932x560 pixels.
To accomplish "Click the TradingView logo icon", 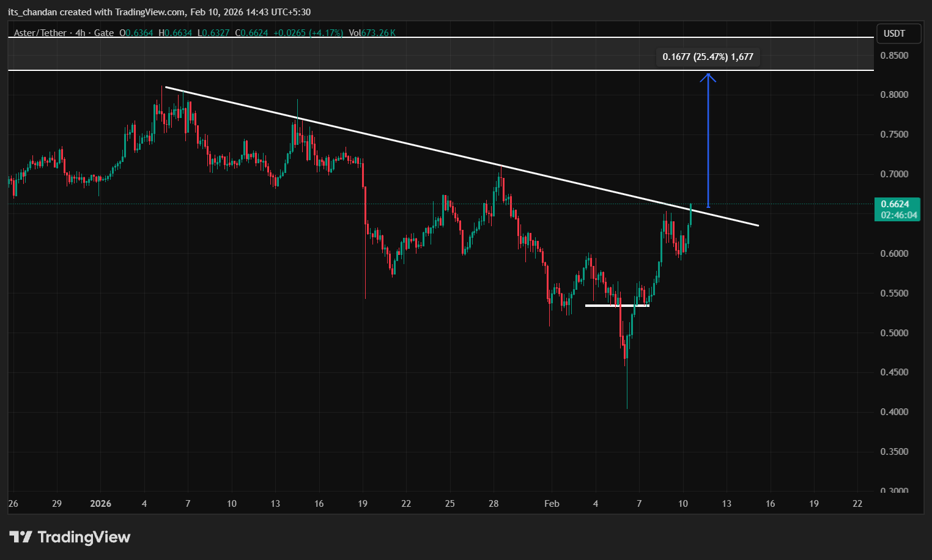I will coord(21,537).
